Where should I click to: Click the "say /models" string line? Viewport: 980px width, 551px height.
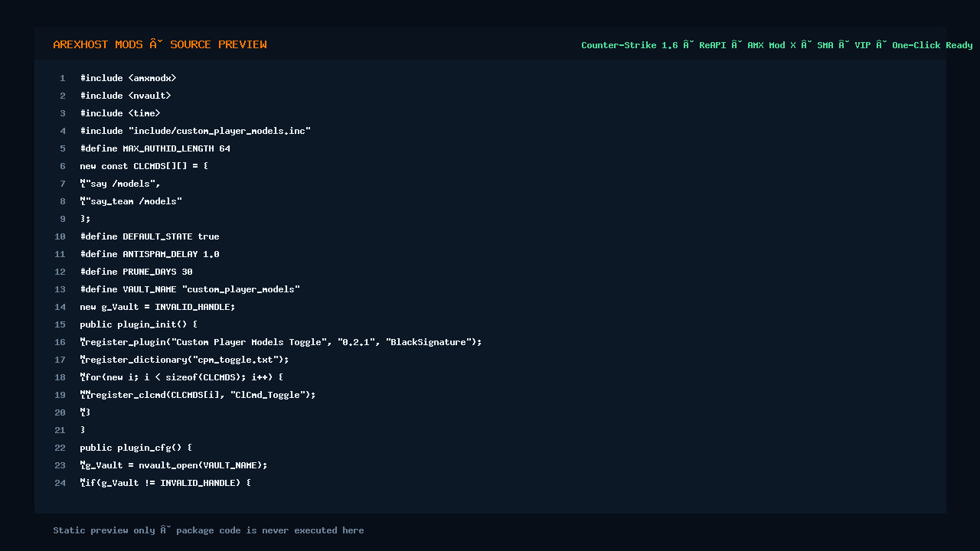(120, 184)
